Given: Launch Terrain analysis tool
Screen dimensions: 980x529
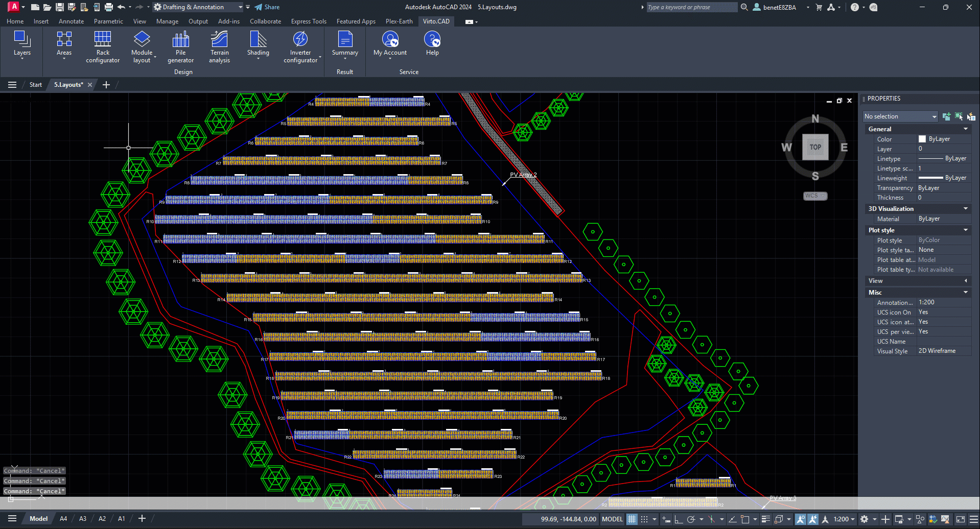Looking at the screenshot, I should click(x=219, y=46).
